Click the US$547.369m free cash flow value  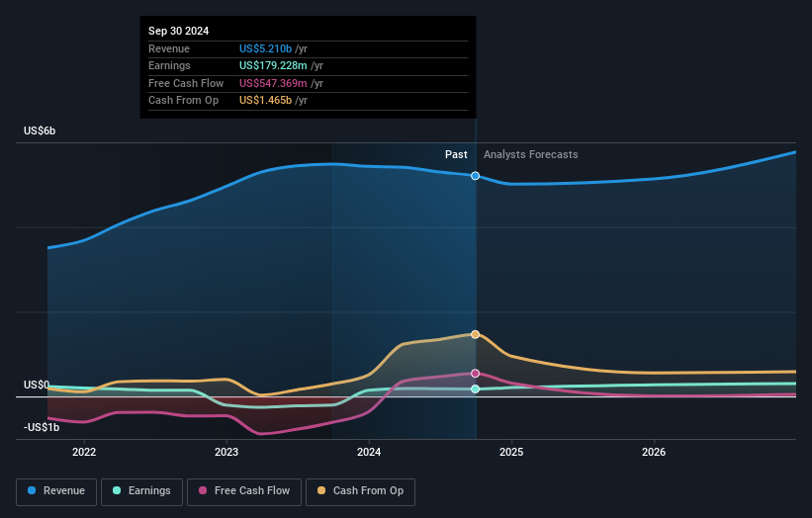point(273,83)
